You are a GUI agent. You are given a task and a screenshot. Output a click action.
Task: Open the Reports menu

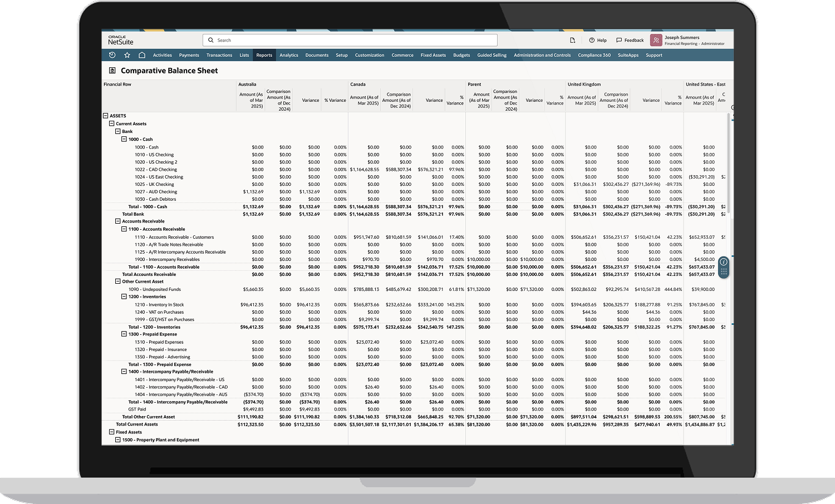(264, 55)
